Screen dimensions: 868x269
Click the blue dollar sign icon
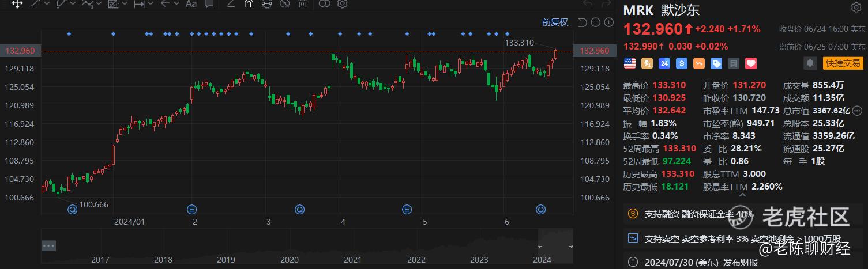coord(681,63)
